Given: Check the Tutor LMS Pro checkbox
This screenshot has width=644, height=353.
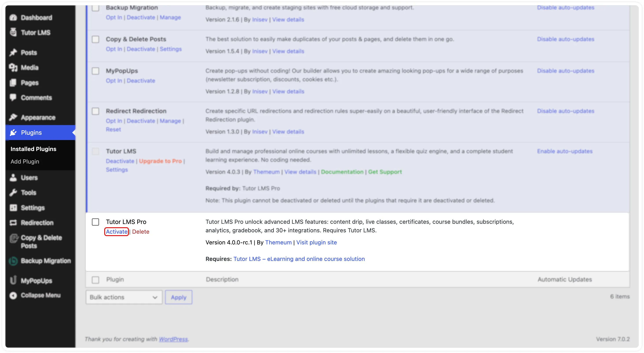Looking at the screenshot, I should (x=95, y=222).
